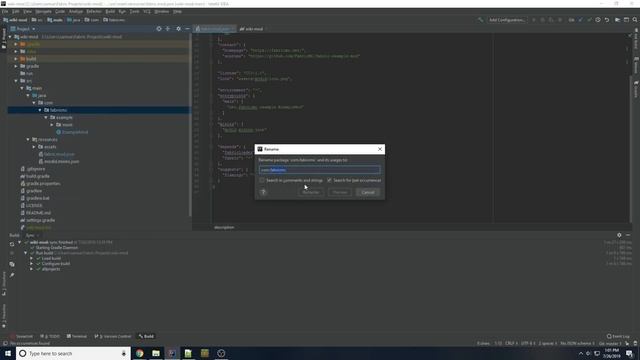Screen dimensions: 640x360
Task: Click the Rename dialog help question mark
Action: click(x=263, y=192)
